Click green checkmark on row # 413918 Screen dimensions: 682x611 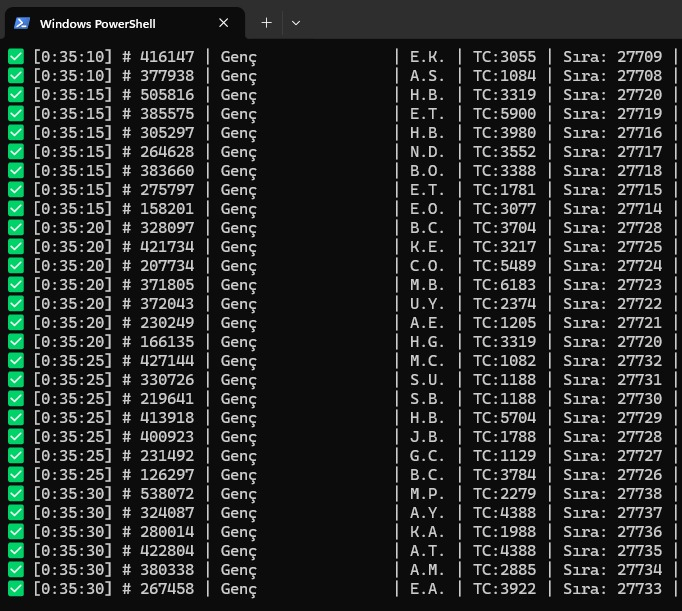click(x=16, y=417)
